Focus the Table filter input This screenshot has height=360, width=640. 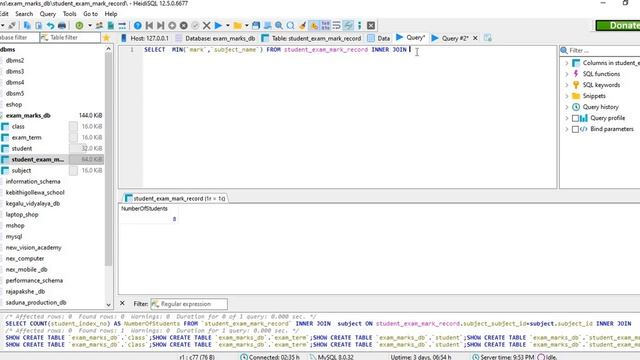(70, 38)
